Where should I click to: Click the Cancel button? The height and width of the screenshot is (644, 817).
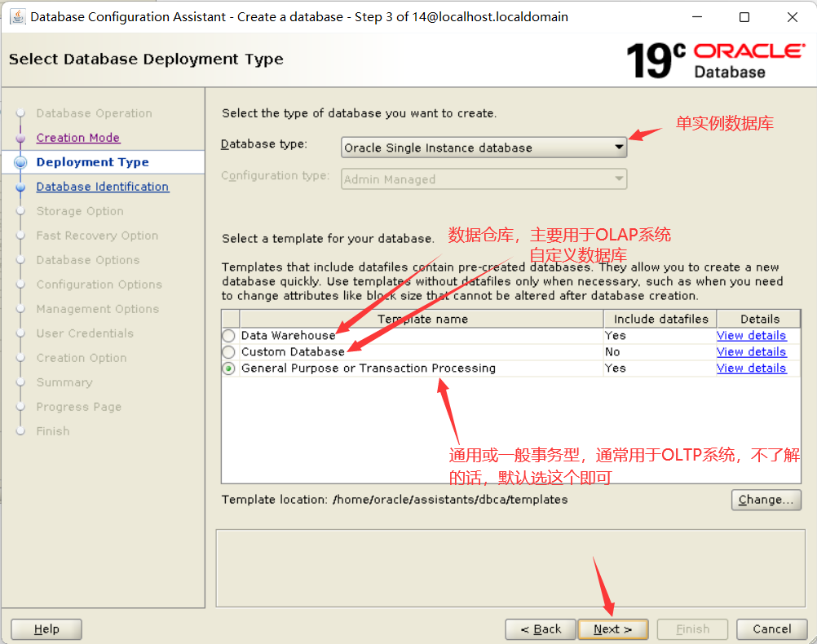tap(771, 629)
